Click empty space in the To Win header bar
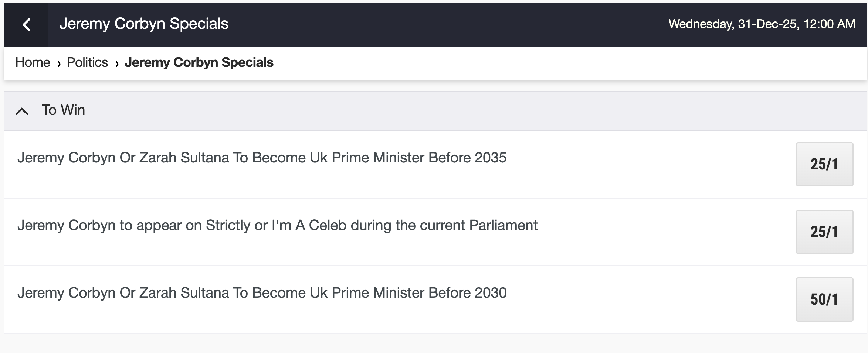The height and width of the screenshot is (353, 868). (444, 111)
